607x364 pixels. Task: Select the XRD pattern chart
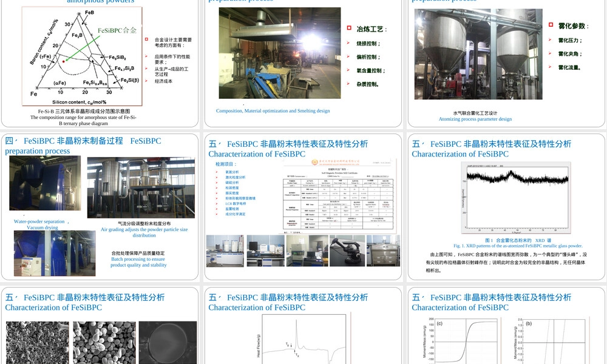[516, 198]
